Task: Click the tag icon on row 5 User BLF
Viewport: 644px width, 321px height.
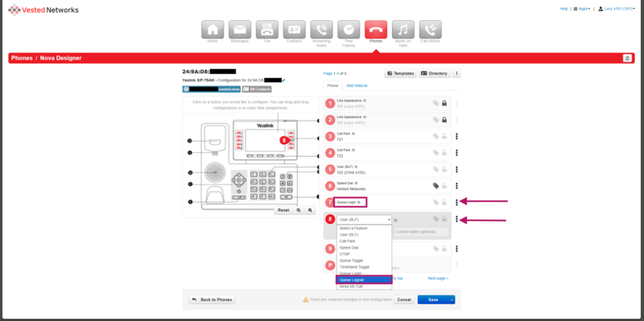Action: (x=436, y=169)
